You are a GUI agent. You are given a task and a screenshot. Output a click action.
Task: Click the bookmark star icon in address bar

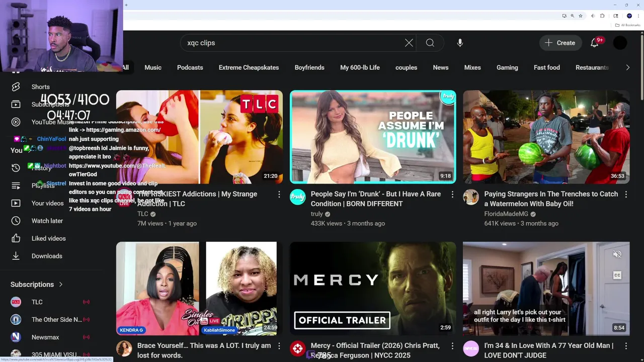[580, 16]
